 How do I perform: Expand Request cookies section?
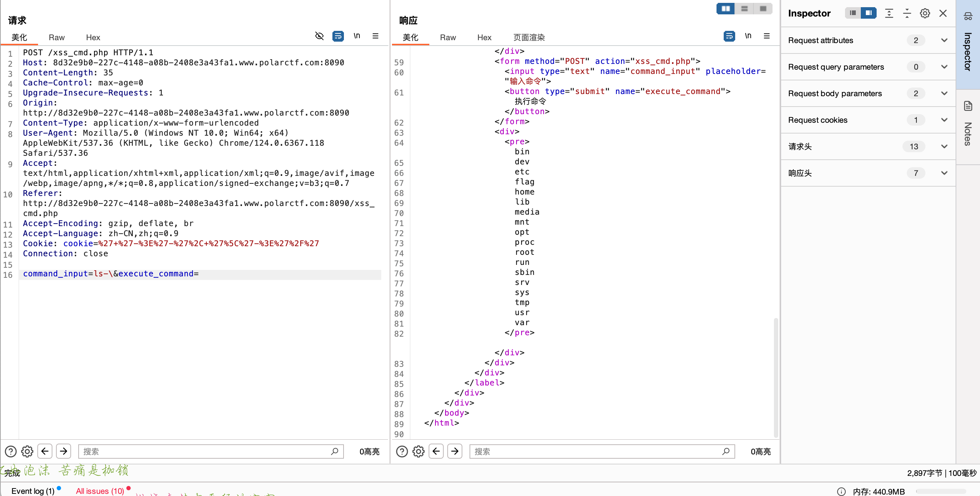(x=944, y=120)
